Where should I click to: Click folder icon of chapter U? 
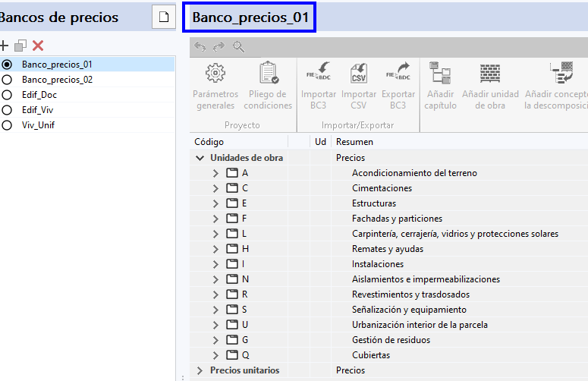point(232,325)
